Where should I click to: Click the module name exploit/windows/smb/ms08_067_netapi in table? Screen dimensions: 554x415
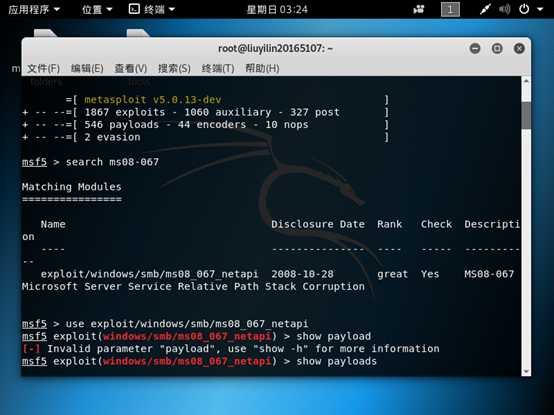[149, 274]
